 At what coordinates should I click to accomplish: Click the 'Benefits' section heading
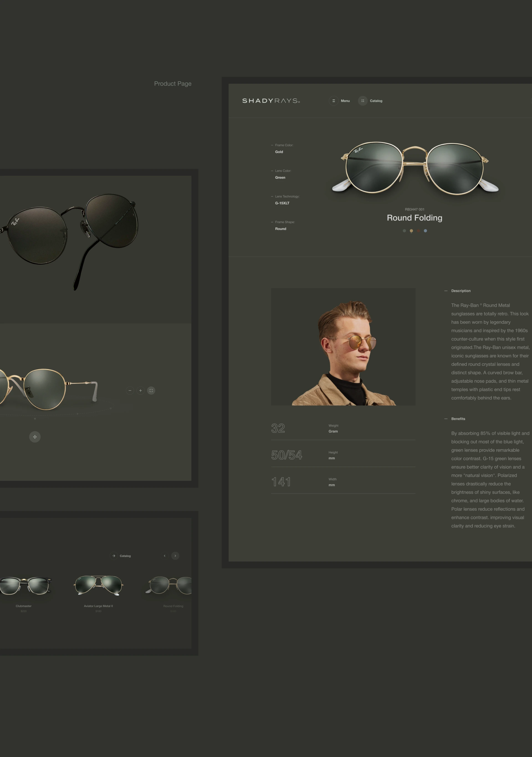click(x=458, y=419)
